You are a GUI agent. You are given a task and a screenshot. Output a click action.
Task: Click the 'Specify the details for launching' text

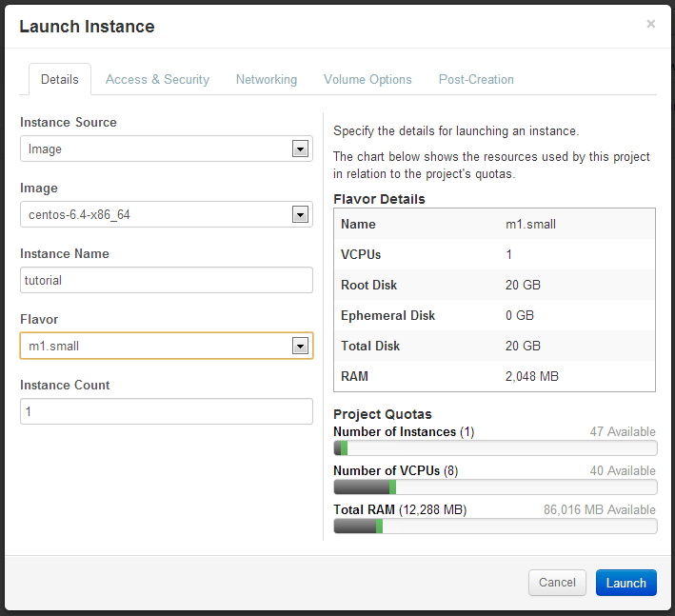(x=456, y=130)
